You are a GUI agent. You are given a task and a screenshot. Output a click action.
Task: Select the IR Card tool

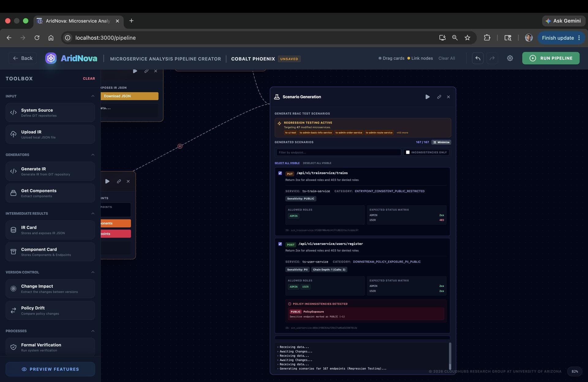pyautogui.click(x=50, y=230)
